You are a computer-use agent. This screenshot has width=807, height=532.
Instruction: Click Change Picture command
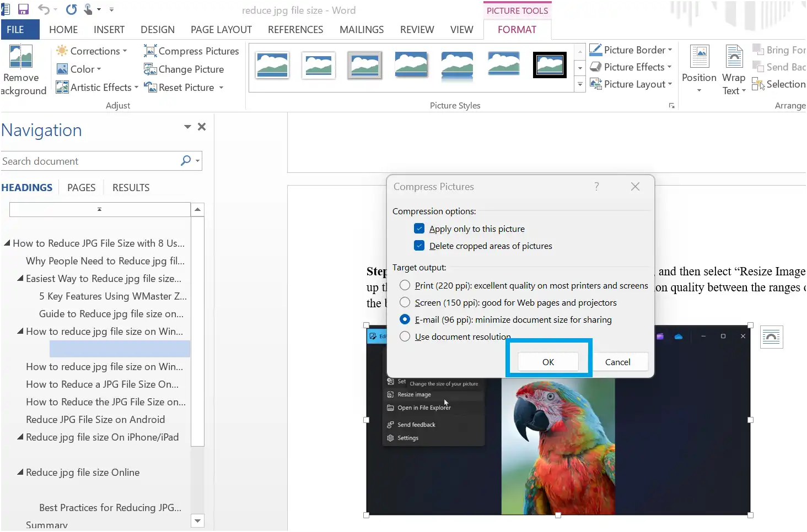tap(184, 69)
